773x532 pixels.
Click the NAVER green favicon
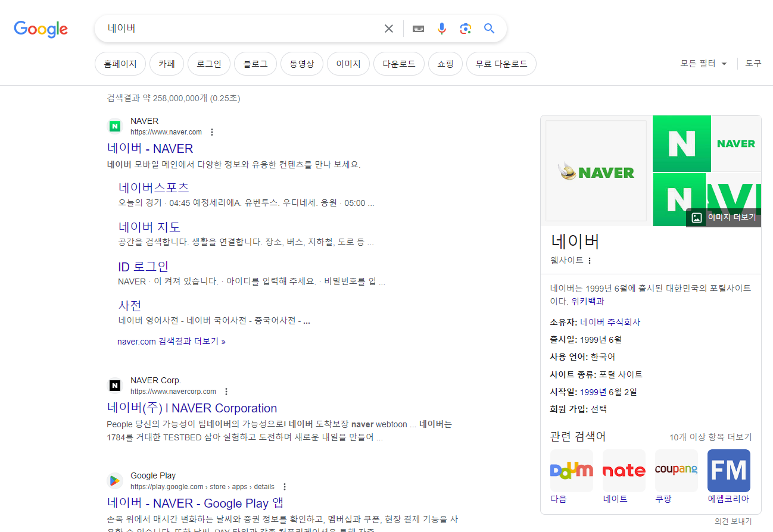[x=115, y=126]
